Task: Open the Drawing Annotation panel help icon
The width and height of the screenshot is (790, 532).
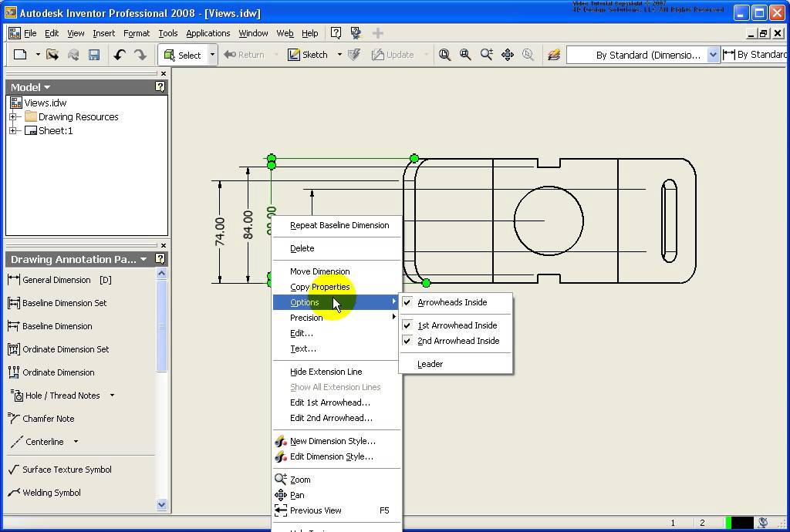Action: point(160,259)
